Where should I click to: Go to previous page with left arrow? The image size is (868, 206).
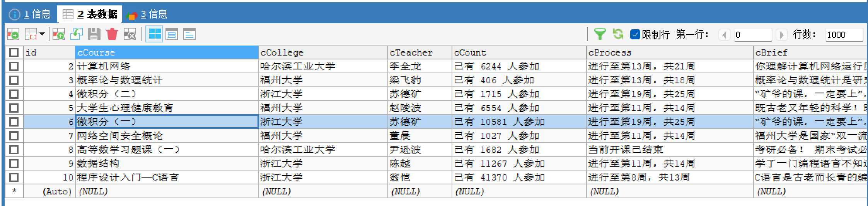[724, 35]
